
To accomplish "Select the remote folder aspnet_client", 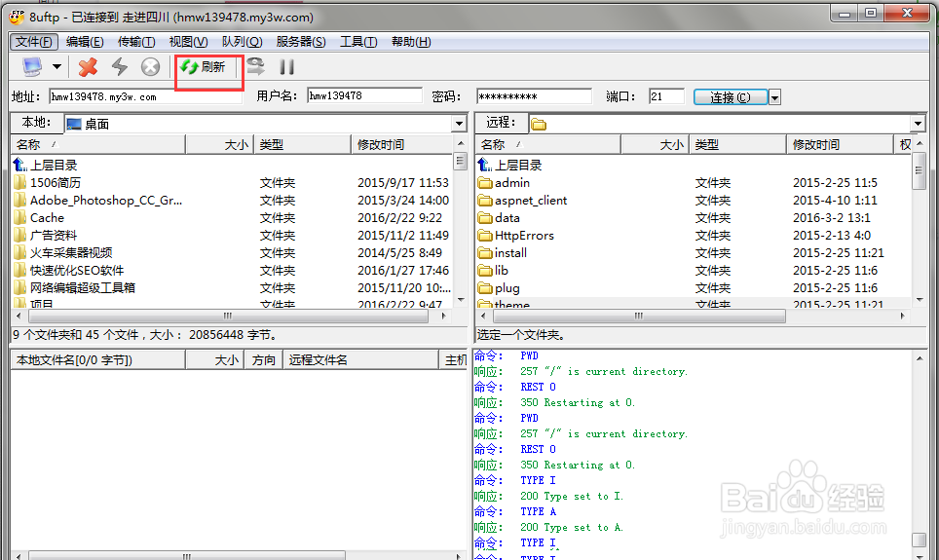I will point(531,200).
